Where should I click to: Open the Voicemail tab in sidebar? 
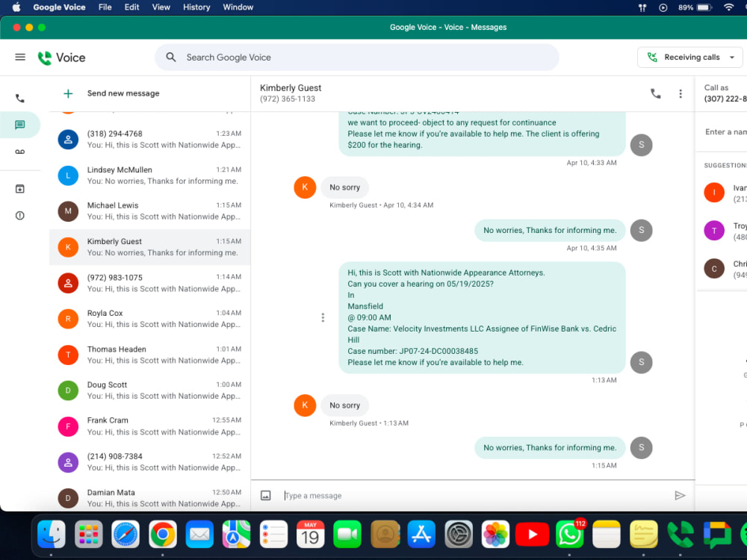(x=19, y=152)
